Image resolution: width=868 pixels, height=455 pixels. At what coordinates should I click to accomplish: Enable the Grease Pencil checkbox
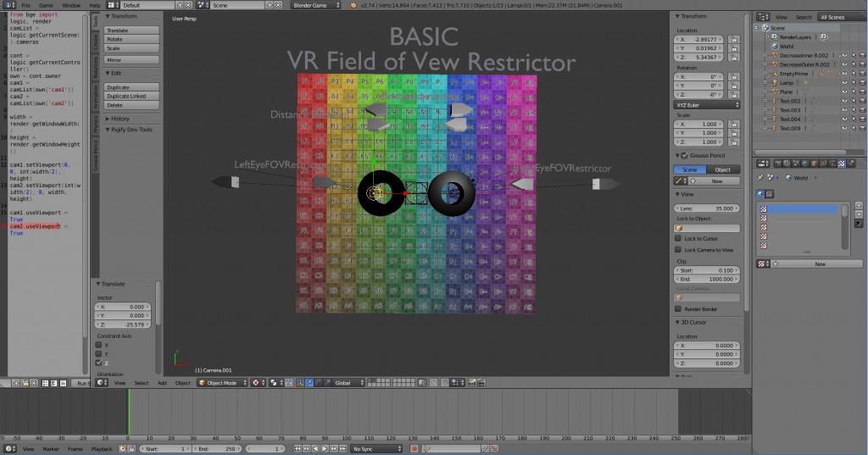pyautogui.click(x=684, y=156)
